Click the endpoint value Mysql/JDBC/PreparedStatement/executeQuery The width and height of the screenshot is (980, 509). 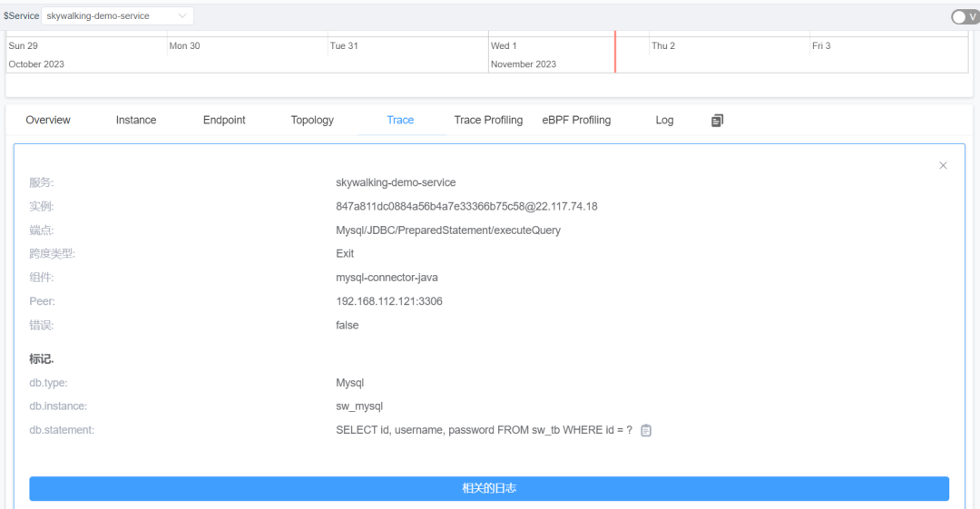448,230
